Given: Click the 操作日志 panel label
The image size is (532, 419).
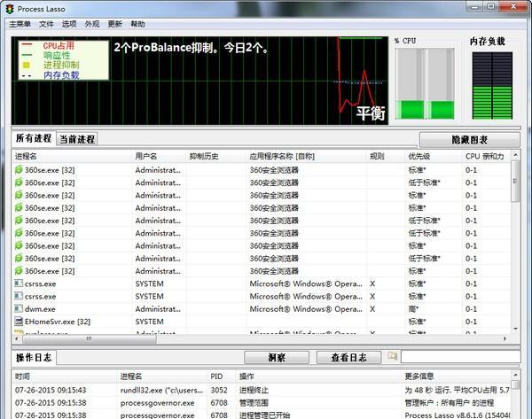Looking at the screenshot, I should (x=34, y=357).
